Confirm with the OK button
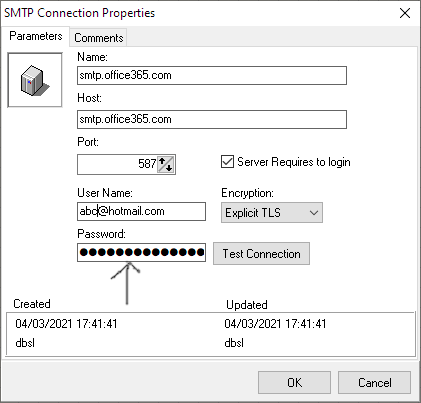This screenshot has height=403, width=421. tap(294, 383)
